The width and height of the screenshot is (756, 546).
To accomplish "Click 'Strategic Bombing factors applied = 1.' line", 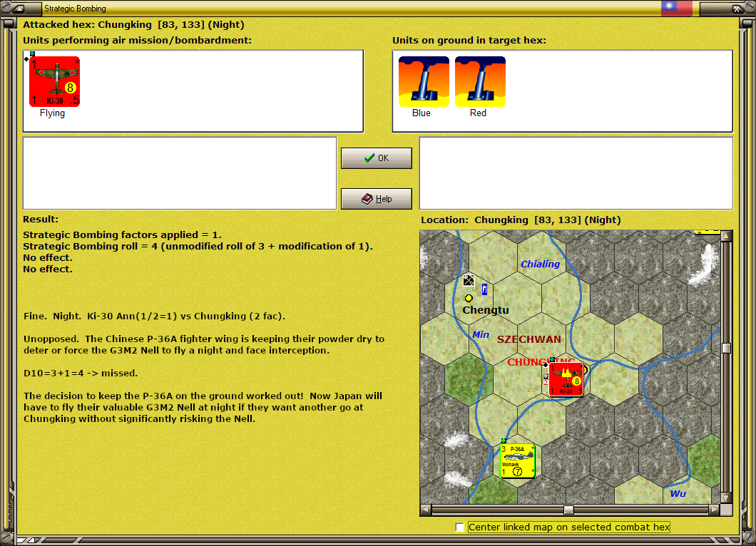I will coord(123,235).
